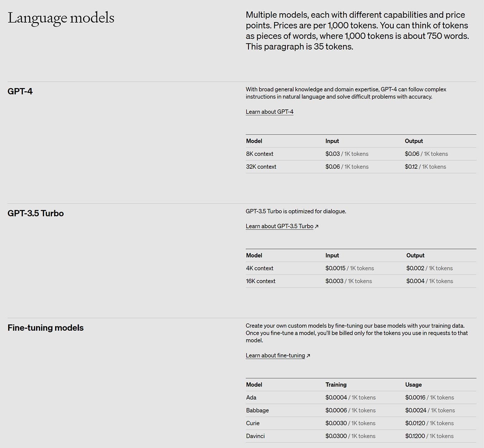Image resolution: width=484 pixels, height=448 pixels.
Task: Click the Language models page title
Action: (61, 18)
